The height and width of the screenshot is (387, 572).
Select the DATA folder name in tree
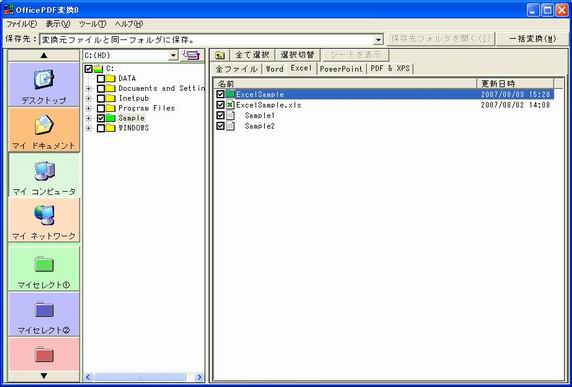(127, 78)
